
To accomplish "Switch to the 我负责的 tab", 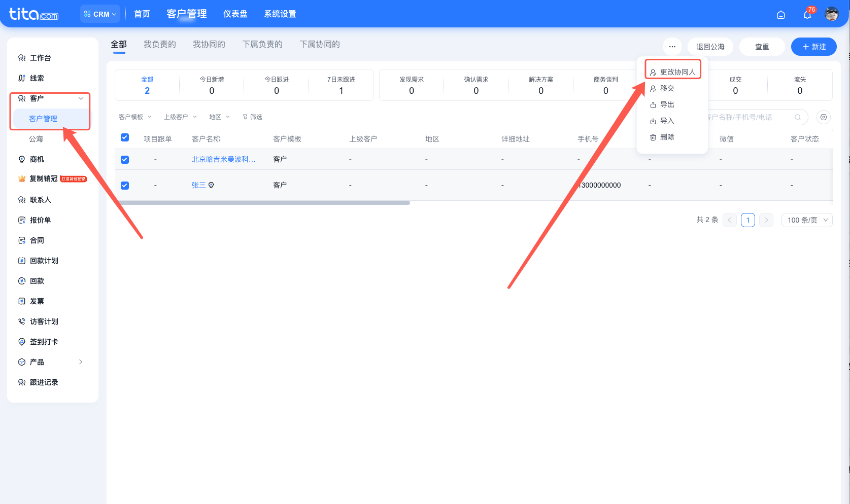I will tap(159, 45).
